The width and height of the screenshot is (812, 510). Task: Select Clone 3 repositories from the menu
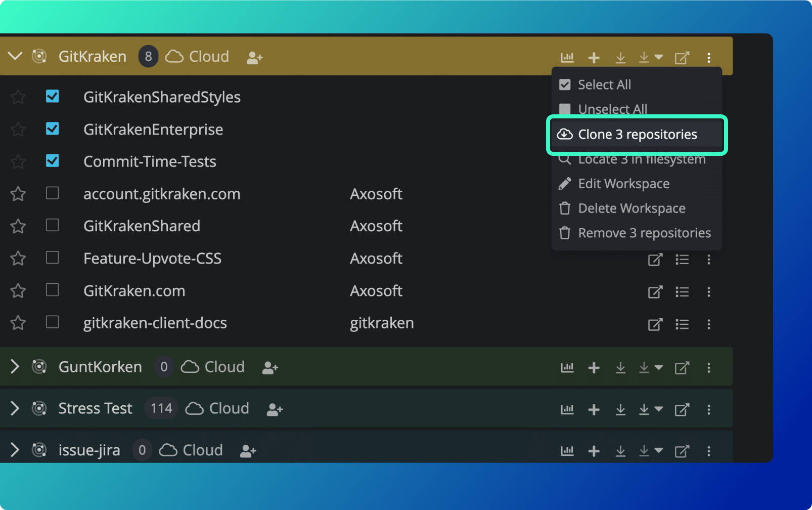[x=637, y=134]
